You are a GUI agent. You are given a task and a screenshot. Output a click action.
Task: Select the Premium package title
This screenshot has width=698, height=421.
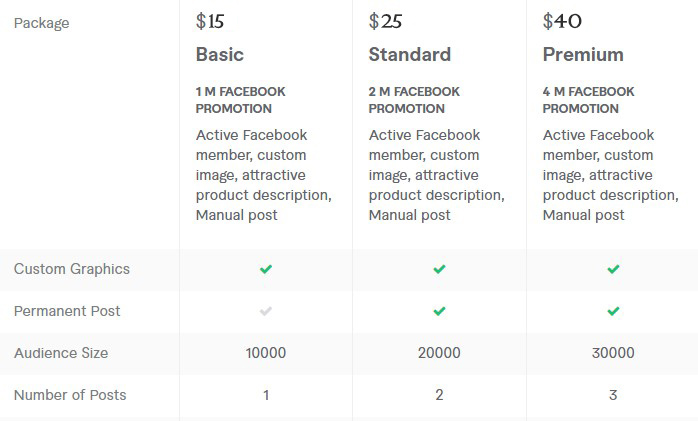(583, 54)
